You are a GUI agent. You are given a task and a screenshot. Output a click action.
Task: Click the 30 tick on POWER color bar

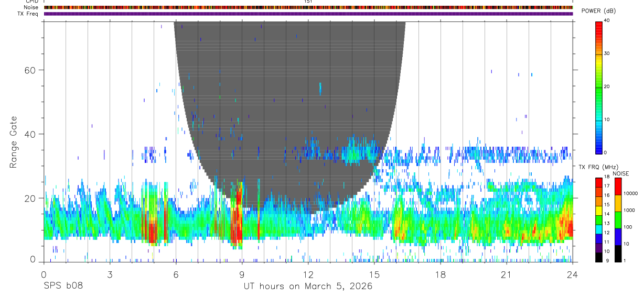(x=607, y=53)
